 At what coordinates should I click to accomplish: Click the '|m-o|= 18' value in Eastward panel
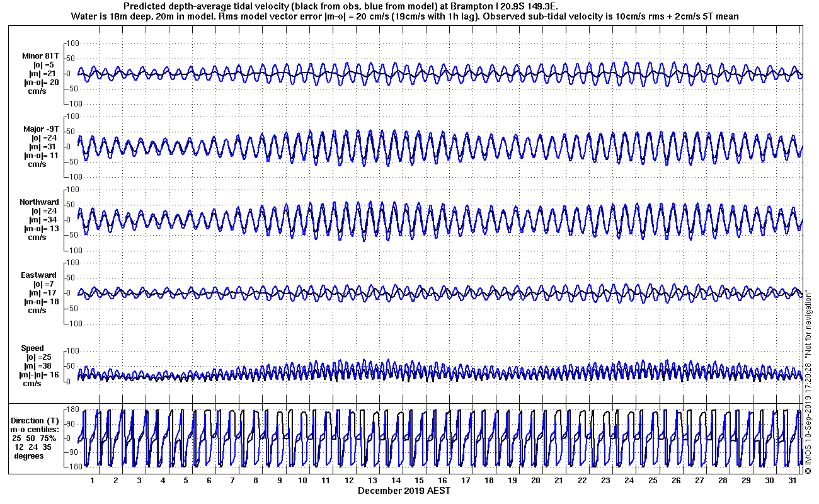pyautogui.click(x=40, y=302)
